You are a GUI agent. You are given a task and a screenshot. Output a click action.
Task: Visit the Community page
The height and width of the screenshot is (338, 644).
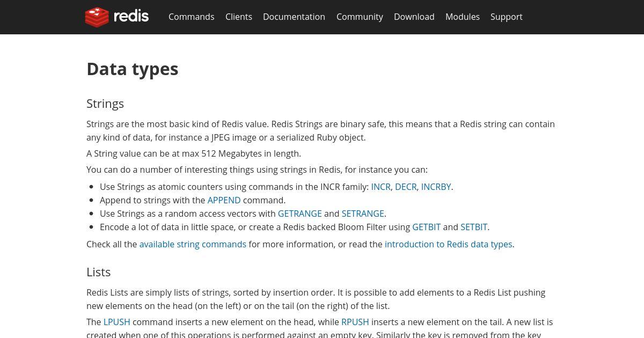360,17
